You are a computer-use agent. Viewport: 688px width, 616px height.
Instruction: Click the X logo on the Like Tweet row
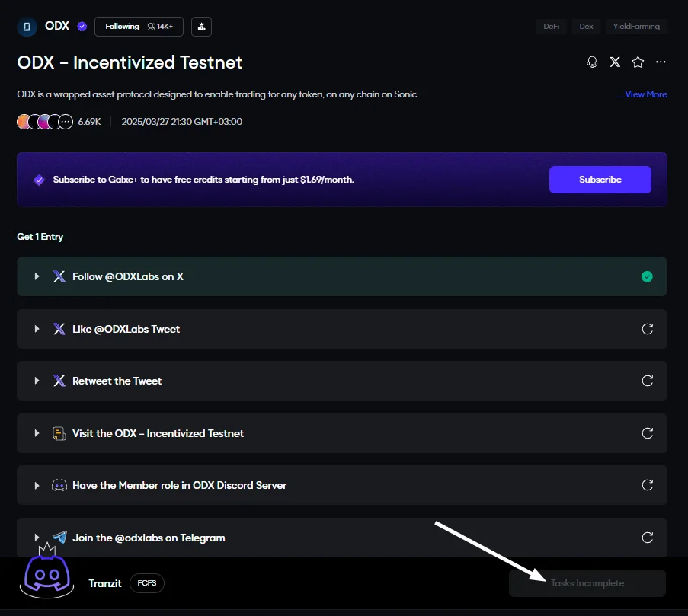click(x=59, y=329)
